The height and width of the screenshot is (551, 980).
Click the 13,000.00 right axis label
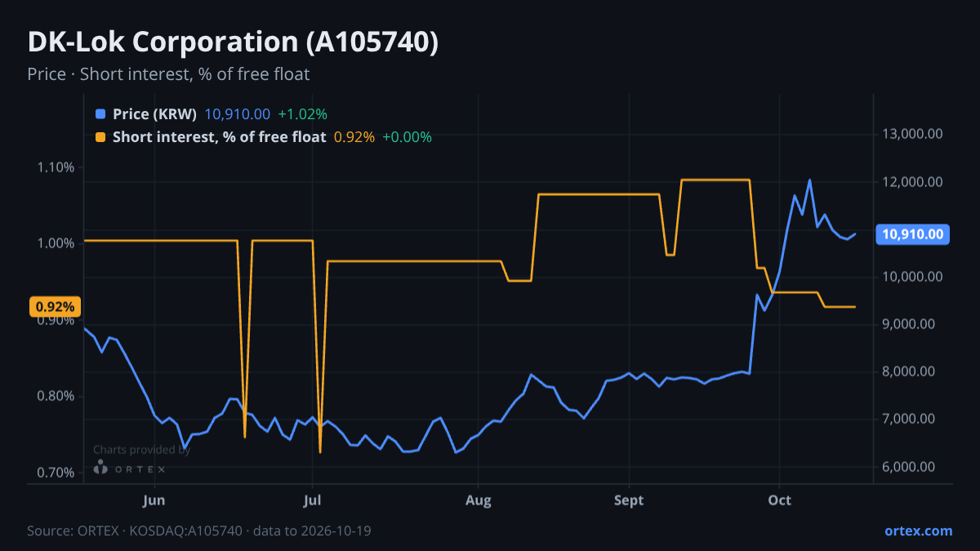point(913,134)
